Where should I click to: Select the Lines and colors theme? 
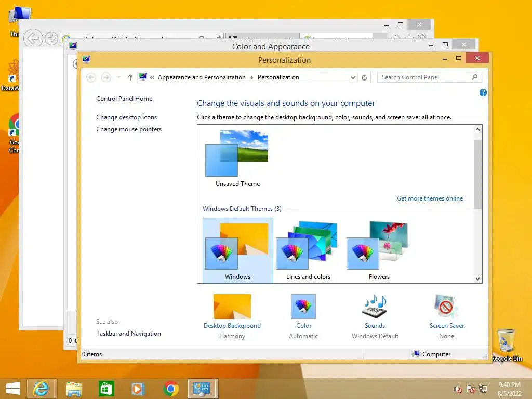pos(308,250)
